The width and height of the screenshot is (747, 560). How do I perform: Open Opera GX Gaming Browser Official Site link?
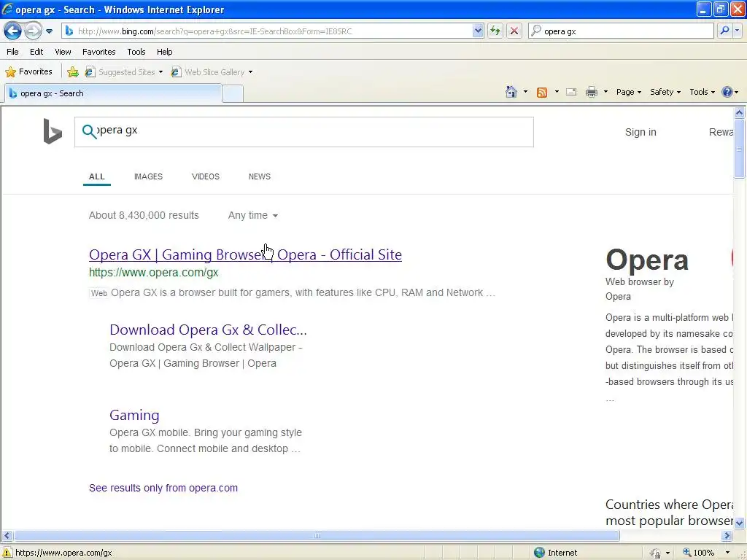click(x=245, y=254)
